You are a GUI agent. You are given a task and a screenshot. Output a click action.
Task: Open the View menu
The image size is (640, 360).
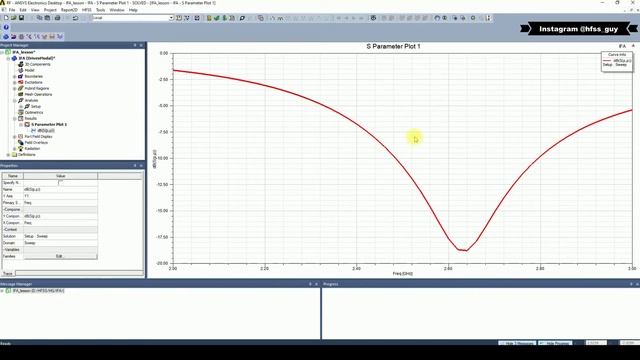(36, 10)
